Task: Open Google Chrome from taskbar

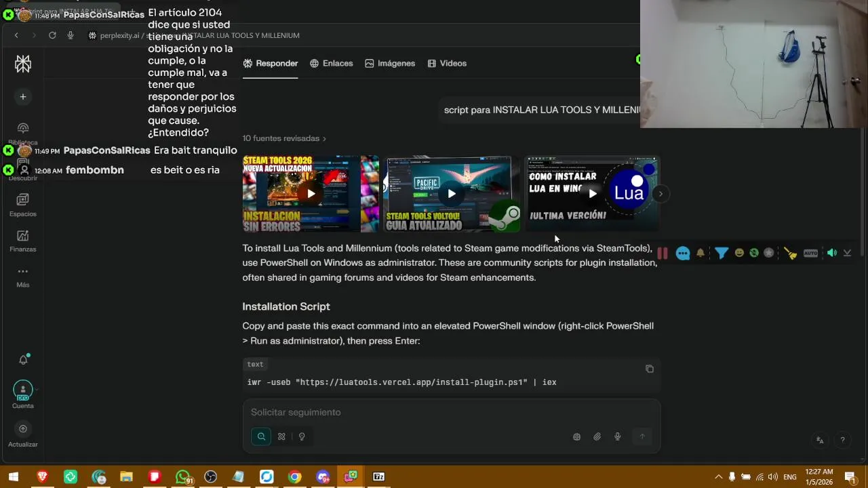Action: coord(294,477)
